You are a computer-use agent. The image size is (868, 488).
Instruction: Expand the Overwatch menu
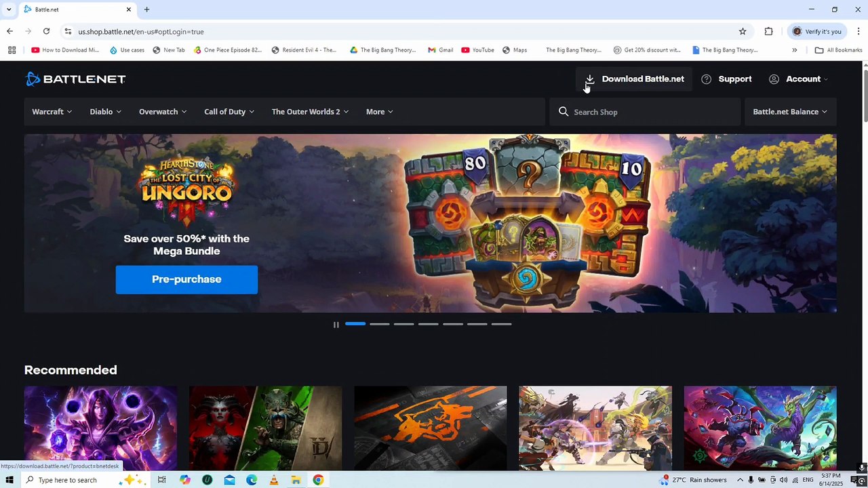pyautogui.click(x=163, y=112)
